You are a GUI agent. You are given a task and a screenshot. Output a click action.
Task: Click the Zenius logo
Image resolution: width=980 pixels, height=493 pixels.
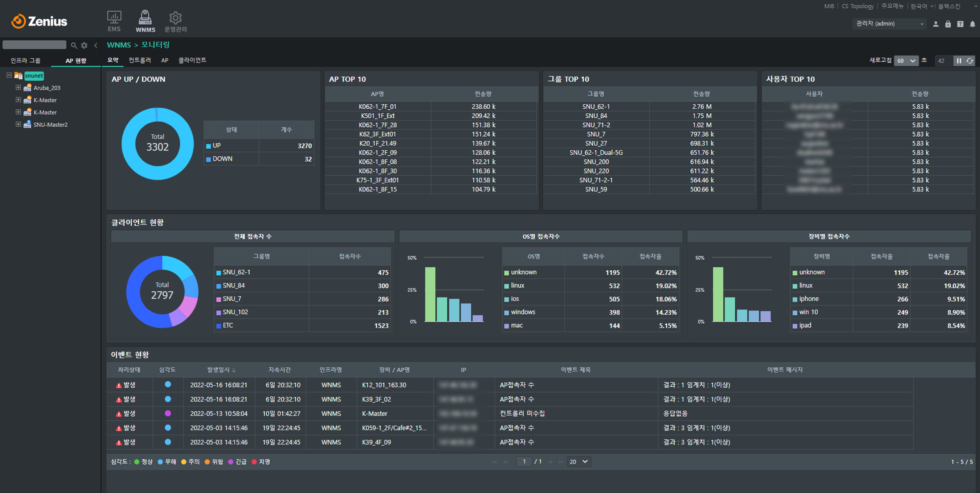click(39, 21)
